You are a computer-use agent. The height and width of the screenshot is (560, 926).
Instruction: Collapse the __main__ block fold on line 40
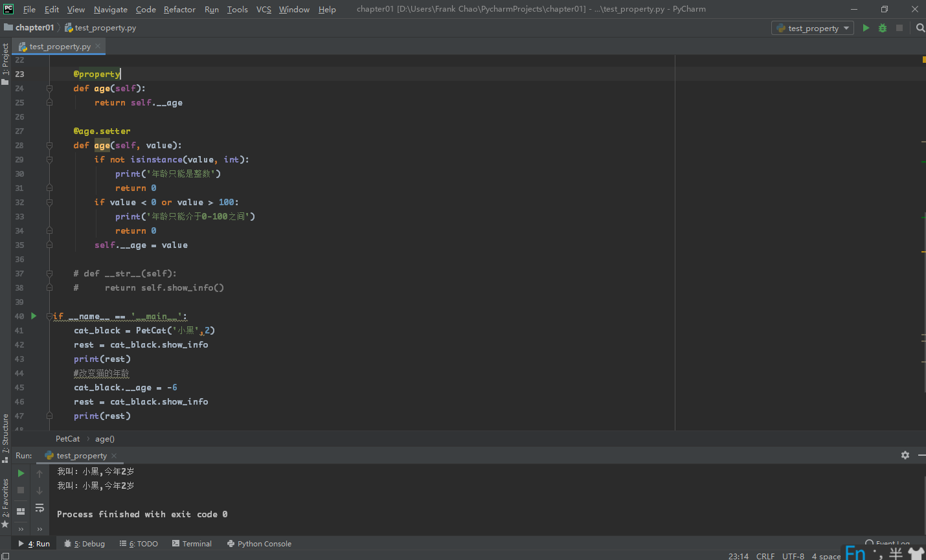[49, 316]
